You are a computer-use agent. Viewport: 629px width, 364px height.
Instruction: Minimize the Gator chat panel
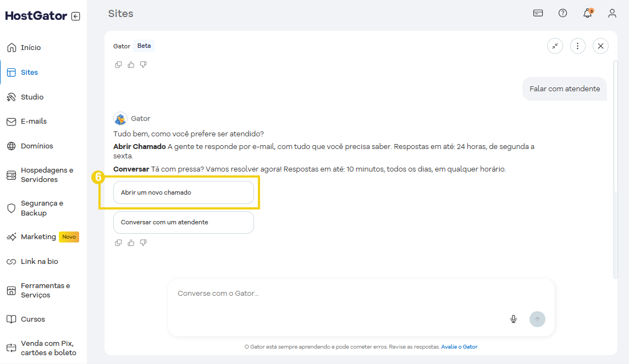555,46
